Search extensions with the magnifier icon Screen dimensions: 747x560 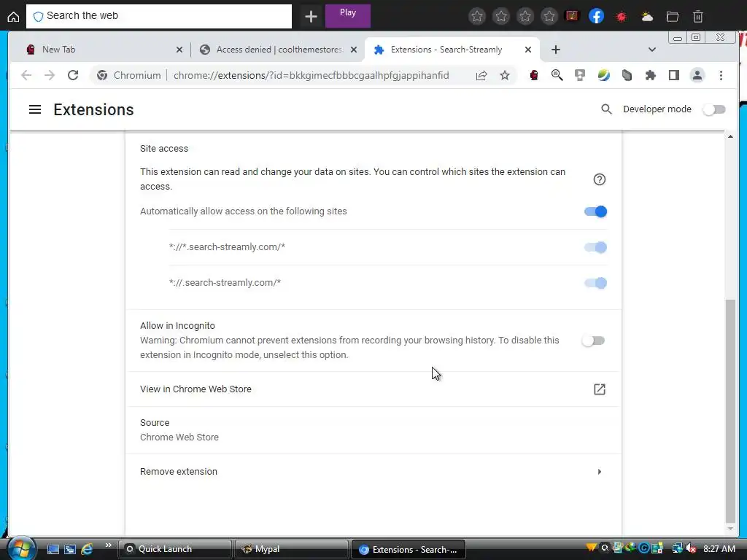coord(606,109)
